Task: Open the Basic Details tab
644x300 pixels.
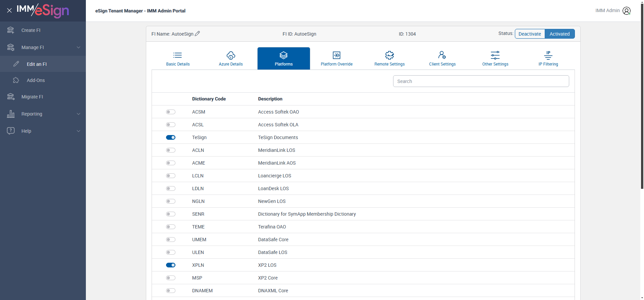Action: tap(178, 58)
